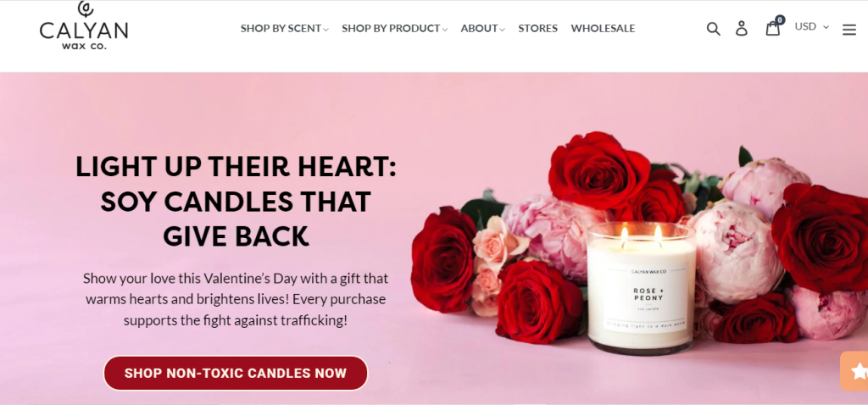Expand the Shop By Scent menu

coord(285,28)
